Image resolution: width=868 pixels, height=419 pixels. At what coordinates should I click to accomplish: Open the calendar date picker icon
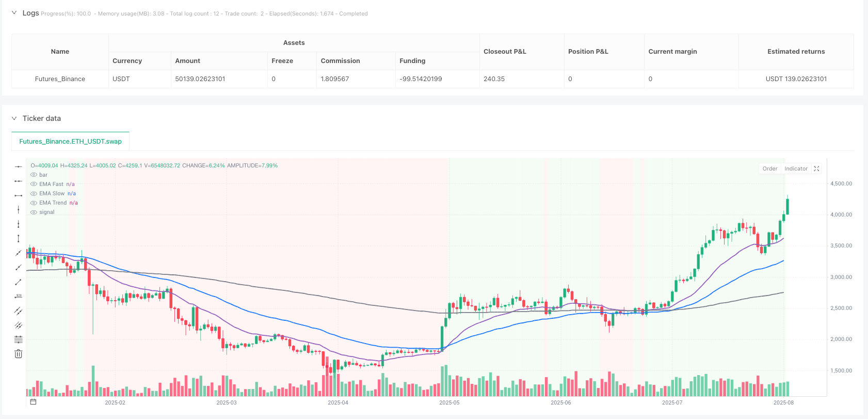coord(33,402)
